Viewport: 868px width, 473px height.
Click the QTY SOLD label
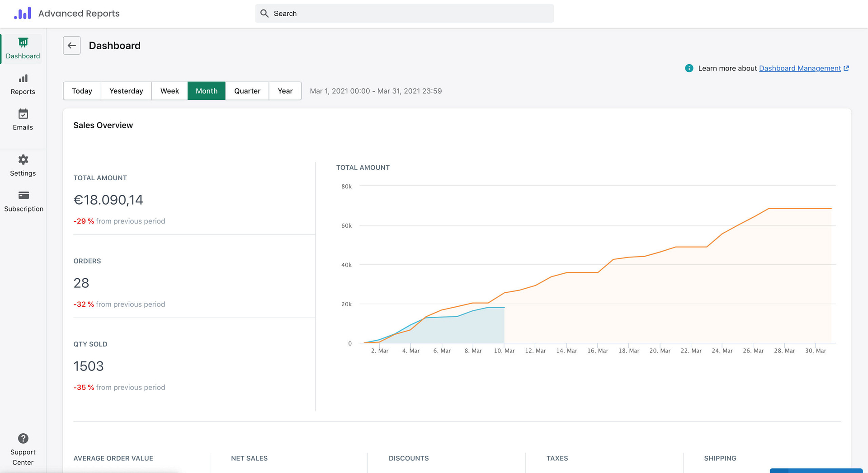click(x=90, y=344)
